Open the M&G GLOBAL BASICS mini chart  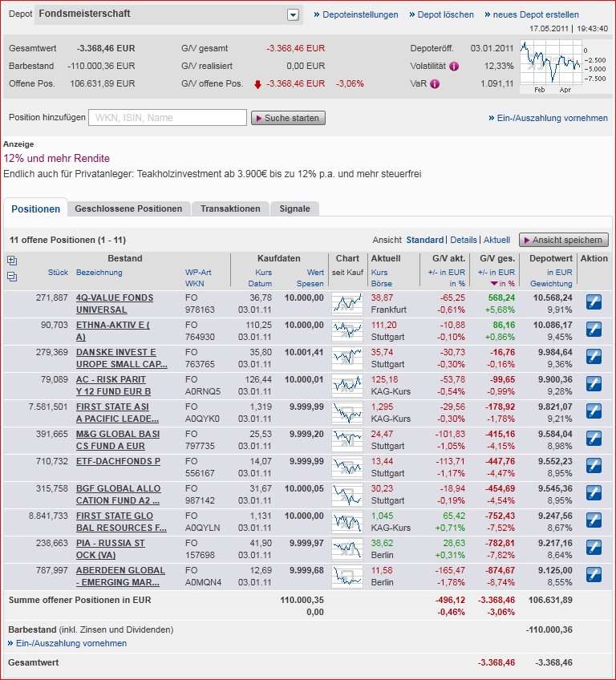pyautogui.click(x=347, y=440)
